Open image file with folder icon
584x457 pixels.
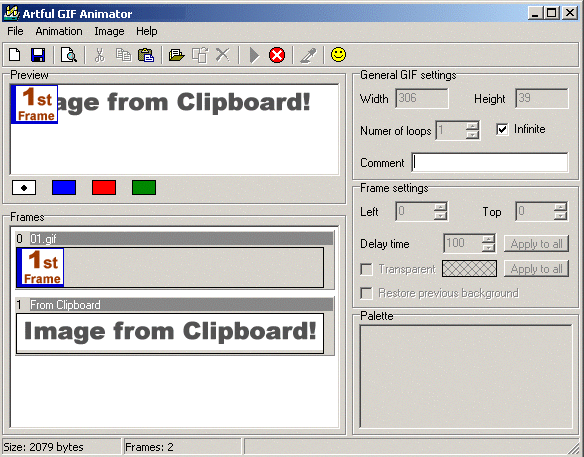click(x=177, y=55)
